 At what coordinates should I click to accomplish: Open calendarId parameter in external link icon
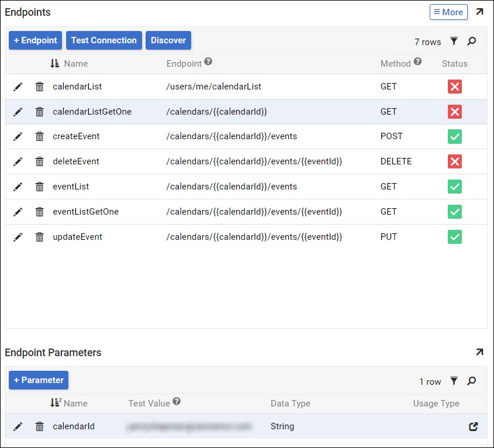(474, 427)
